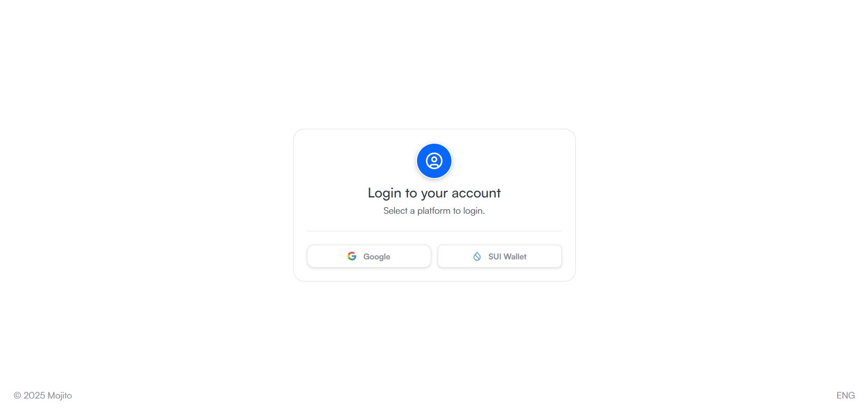Click the blue user avatar icon

click(434, 161)
